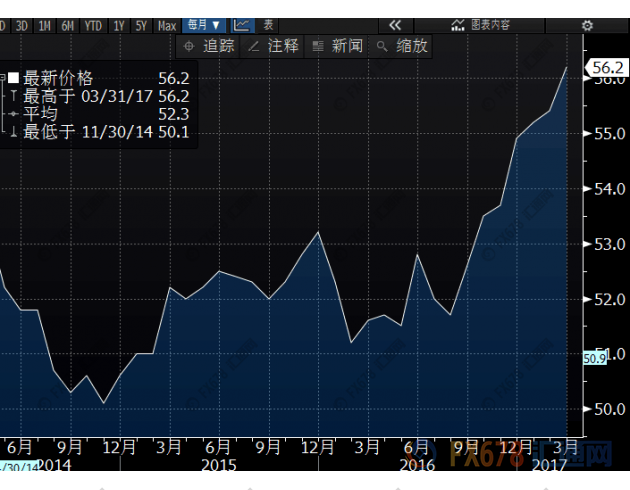Set chart range to 5Y

(141, 26)
